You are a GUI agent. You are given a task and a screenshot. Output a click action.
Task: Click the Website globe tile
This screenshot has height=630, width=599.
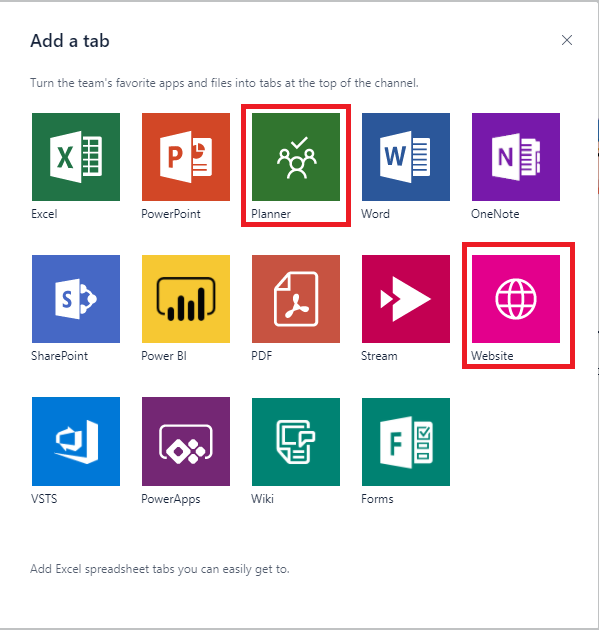tap(516, 299)
